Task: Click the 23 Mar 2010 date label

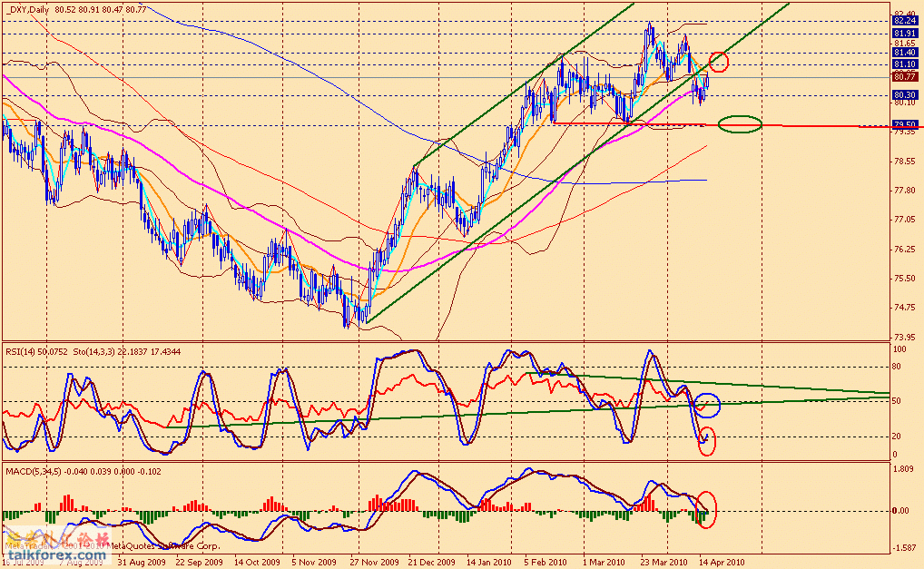Action: tap(664, 562)
